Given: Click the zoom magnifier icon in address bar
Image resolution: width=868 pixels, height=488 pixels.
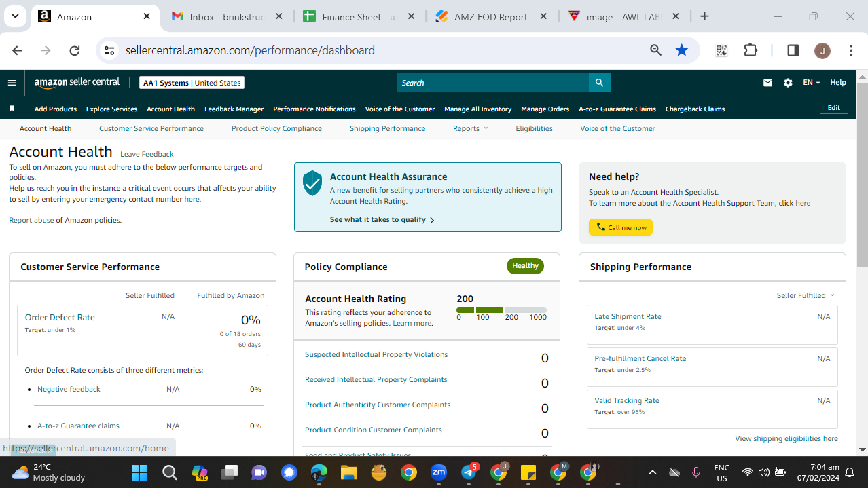Looking at the screenshot, I should point(655,50).
